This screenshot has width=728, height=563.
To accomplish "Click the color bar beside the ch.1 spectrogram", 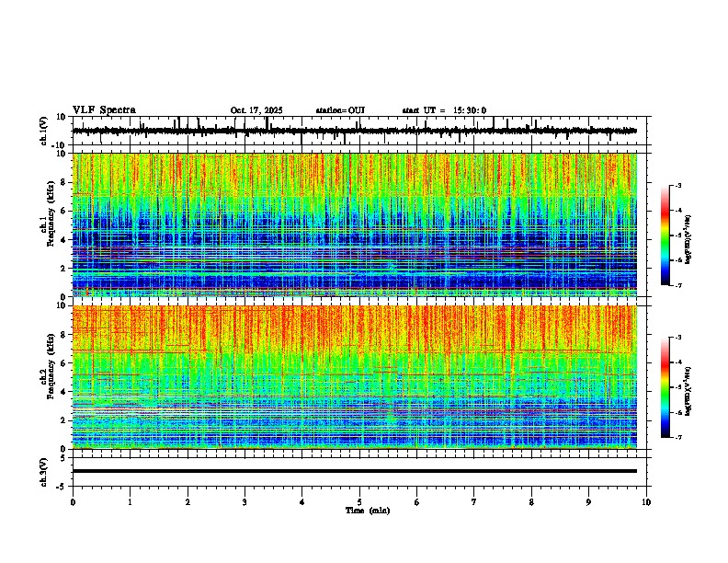I will click(x=665, y=236).
